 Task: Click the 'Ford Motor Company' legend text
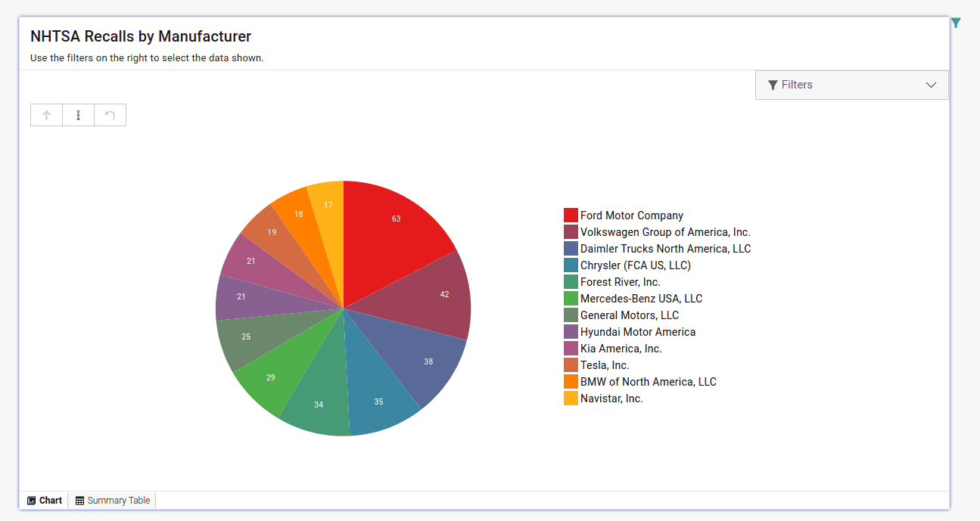(632, 216)
